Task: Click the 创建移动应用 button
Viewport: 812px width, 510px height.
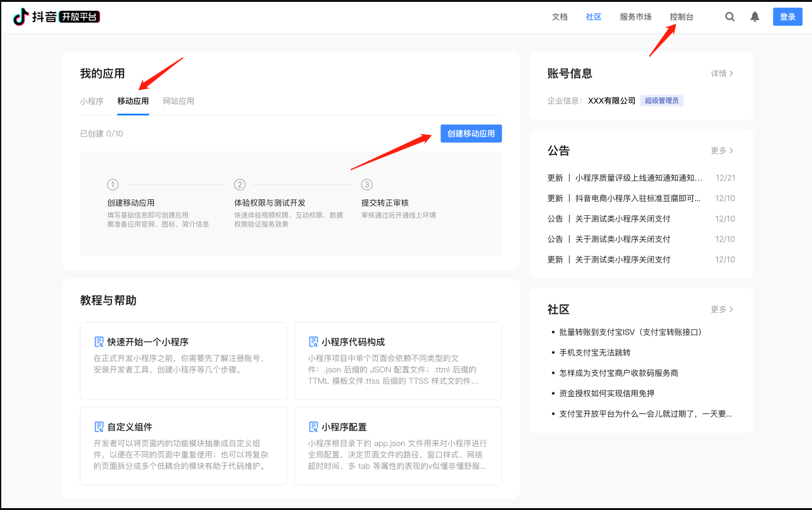Action: point(471,134)
